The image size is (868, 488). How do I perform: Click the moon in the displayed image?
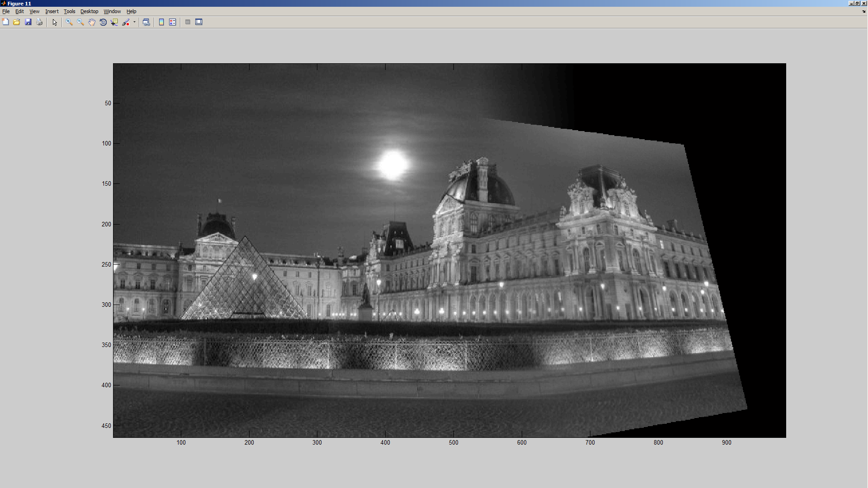click(392, 164)
